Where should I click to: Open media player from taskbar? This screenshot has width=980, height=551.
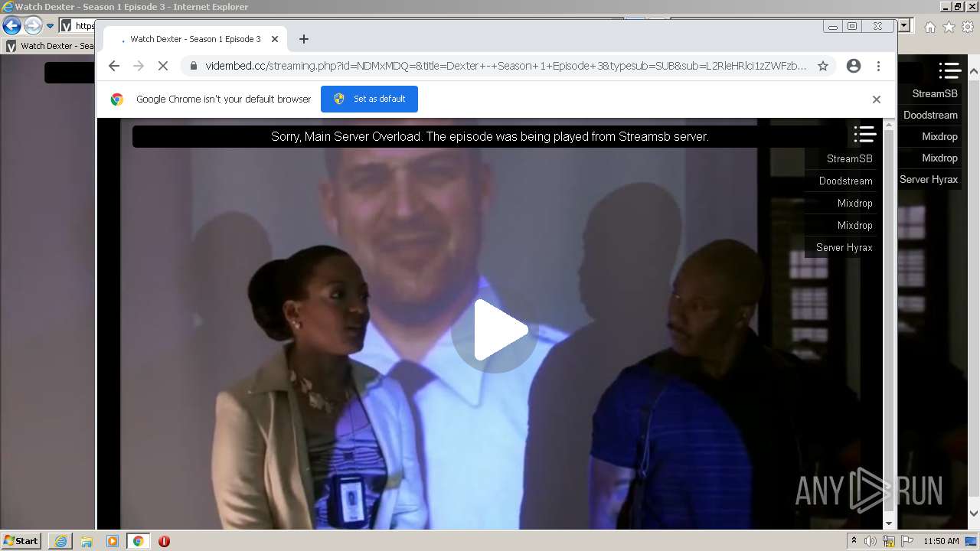(113, 541)
